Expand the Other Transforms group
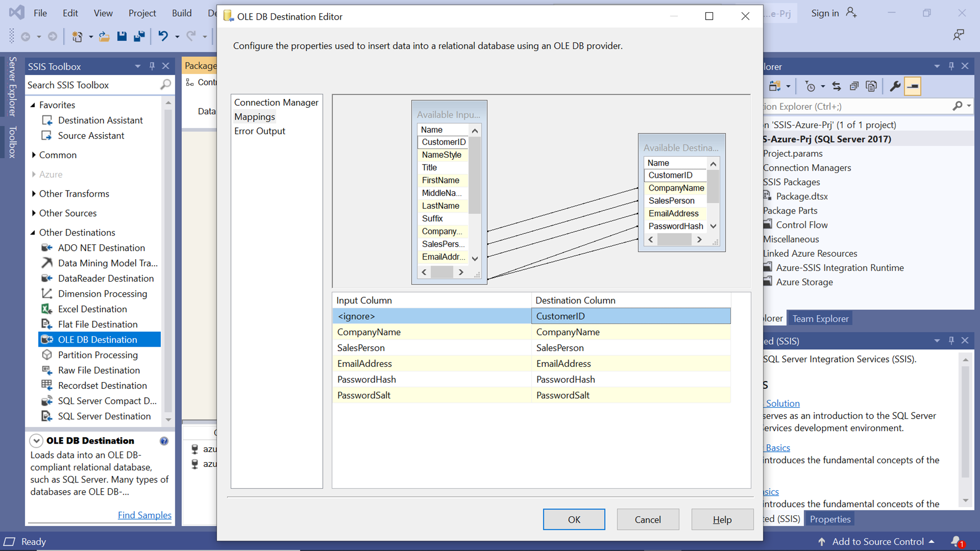 (33, 193)
